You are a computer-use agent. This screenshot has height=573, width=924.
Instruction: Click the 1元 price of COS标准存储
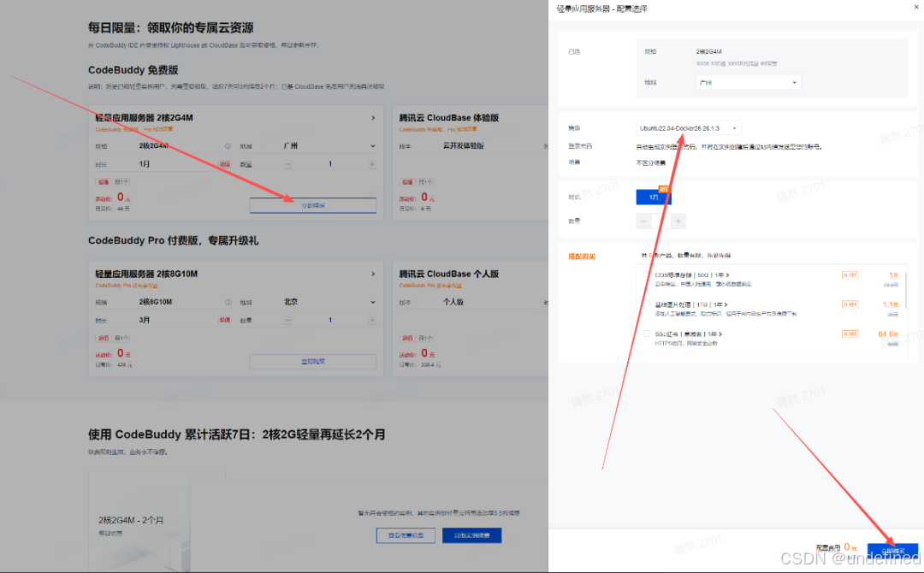[x=893, y=275]
